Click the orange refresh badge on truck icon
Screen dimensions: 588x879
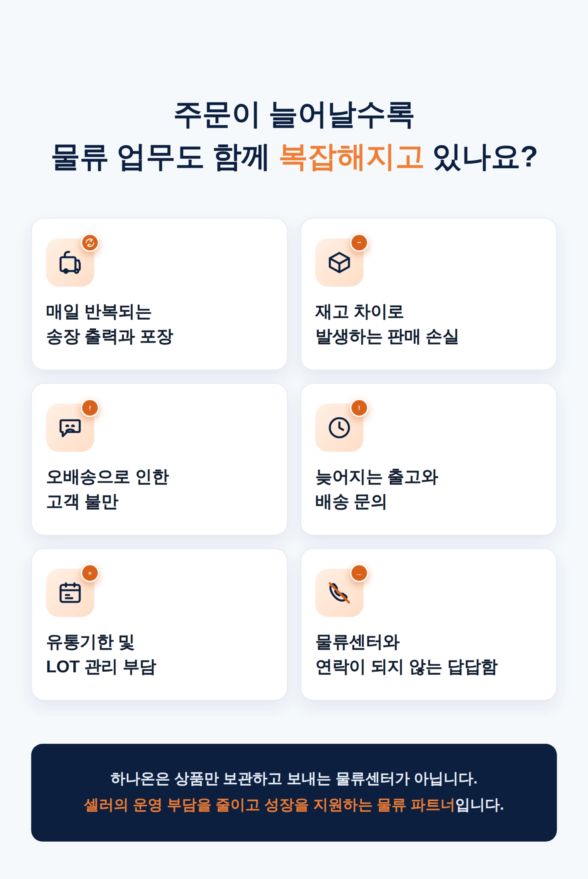pos(90,243)
